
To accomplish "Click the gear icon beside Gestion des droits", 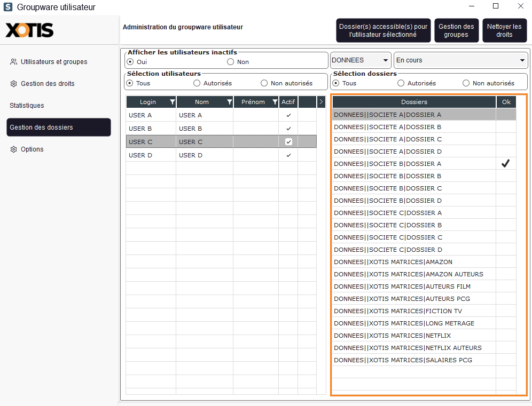I will pos(13,84).
